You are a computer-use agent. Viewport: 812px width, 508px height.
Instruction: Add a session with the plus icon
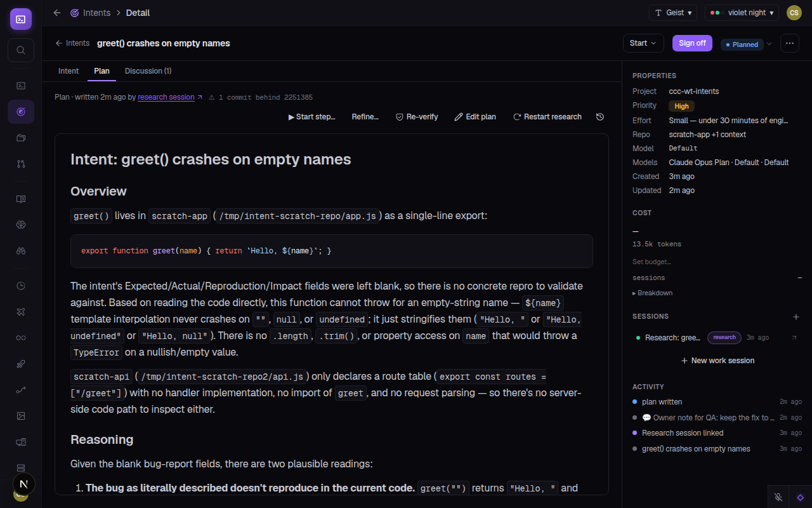[796, 317]
